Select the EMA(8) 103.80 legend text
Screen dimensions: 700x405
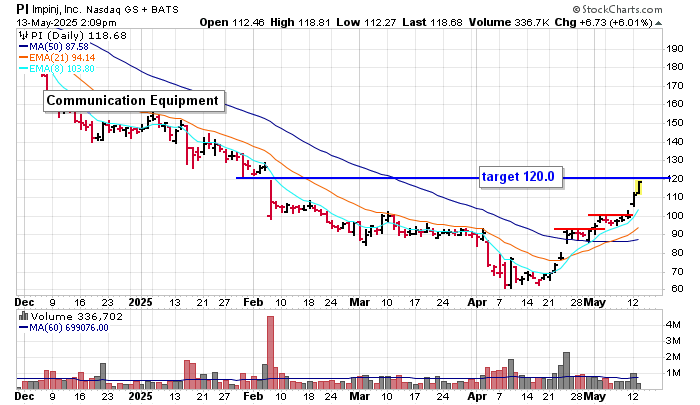pos(62,69)
